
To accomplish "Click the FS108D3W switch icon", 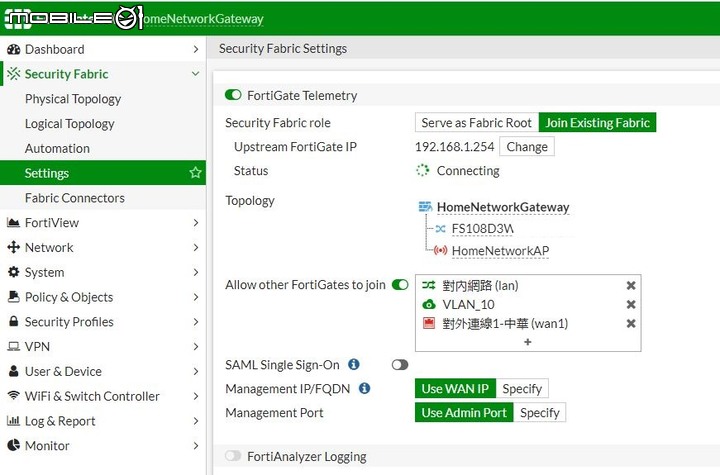I will click(440, 229).
